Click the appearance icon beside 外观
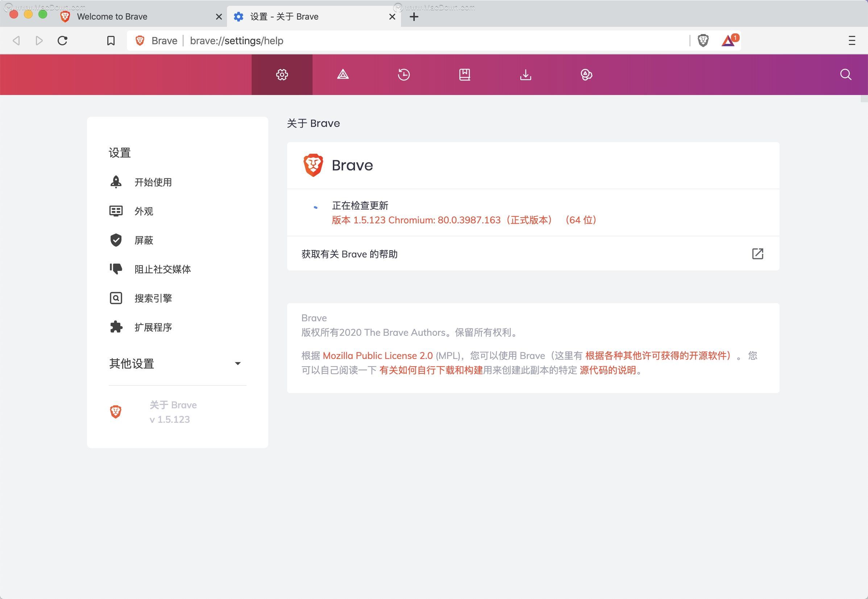This screenshot has height=599, width=868. click(x=116, y=211)
